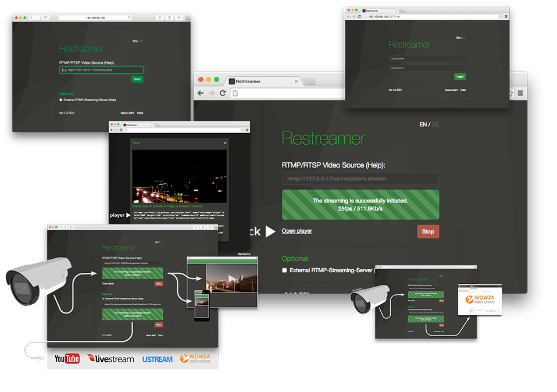
Task: Click the Wowza logo beside USTREAM
Action: pyautogui.click(x=195, y=359)
